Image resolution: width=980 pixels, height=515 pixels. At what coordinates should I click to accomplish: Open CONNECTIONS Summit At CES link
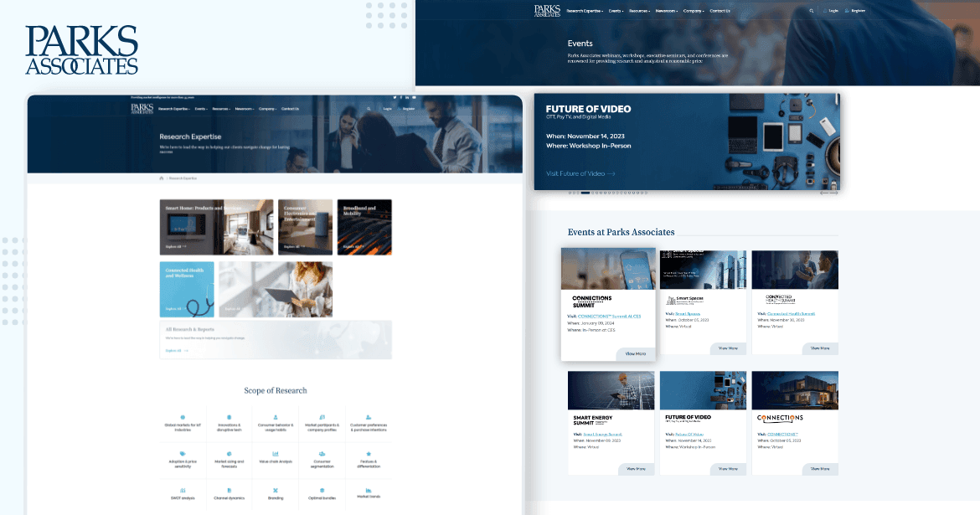coord(609,317)
